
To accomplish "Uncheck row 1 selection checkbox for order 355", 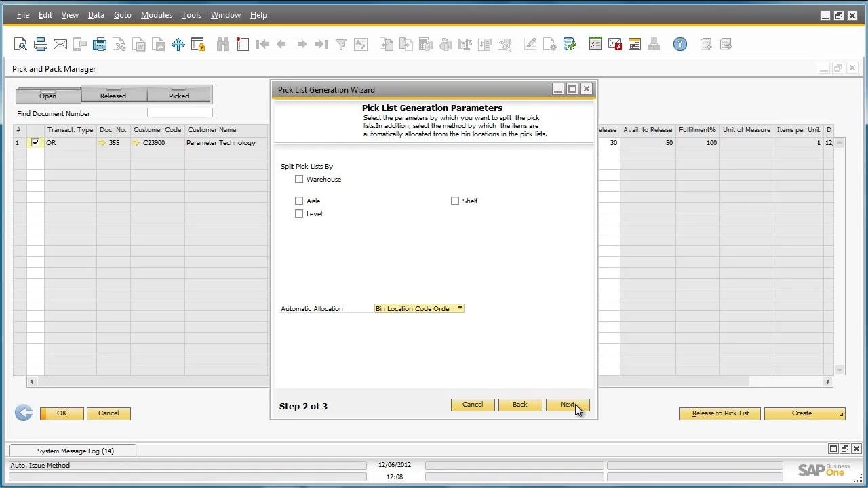I will pos(35,143).
